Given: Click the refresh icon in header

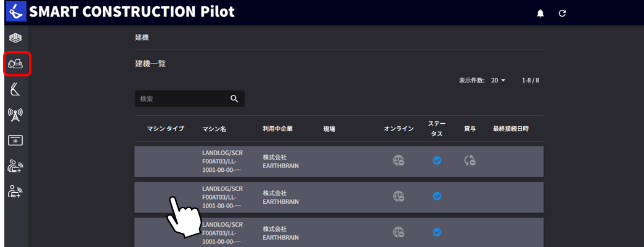Looking at the screenshot, I should click(563, 14).
